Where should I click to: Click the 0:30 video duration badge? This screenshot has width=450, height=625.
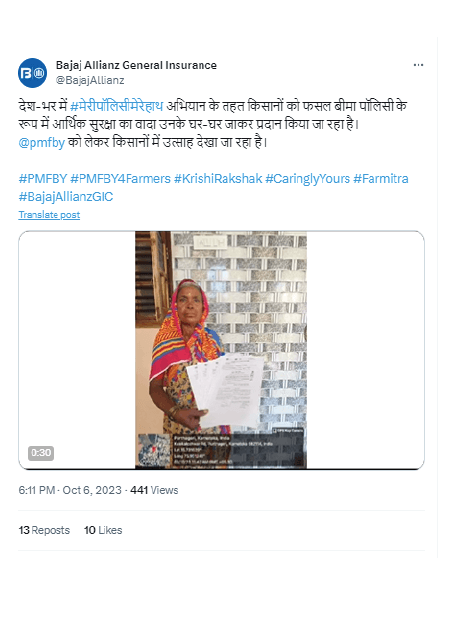pyautogui.click(x=41, y=453)
